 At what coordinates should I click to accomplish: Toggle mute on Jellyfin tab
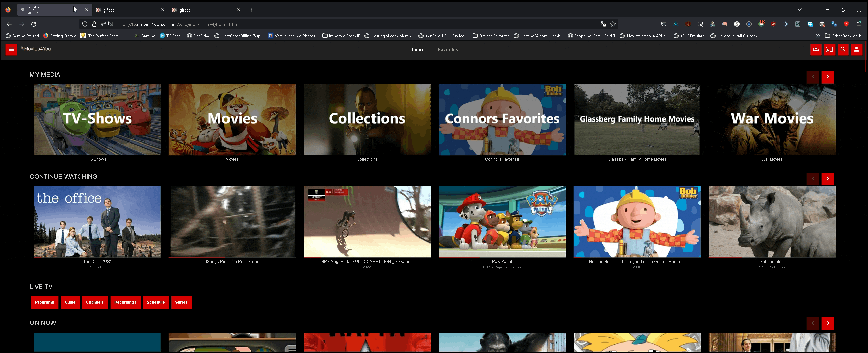(23, 10)
